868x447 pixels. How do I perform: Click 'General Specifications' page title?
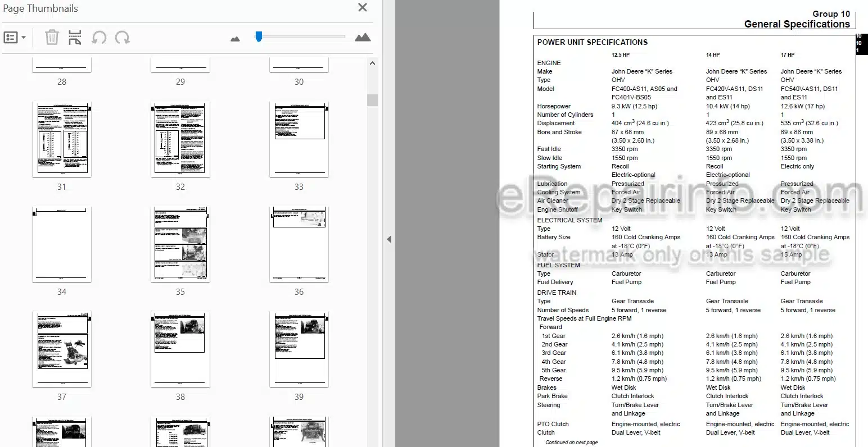coord(797,24)
